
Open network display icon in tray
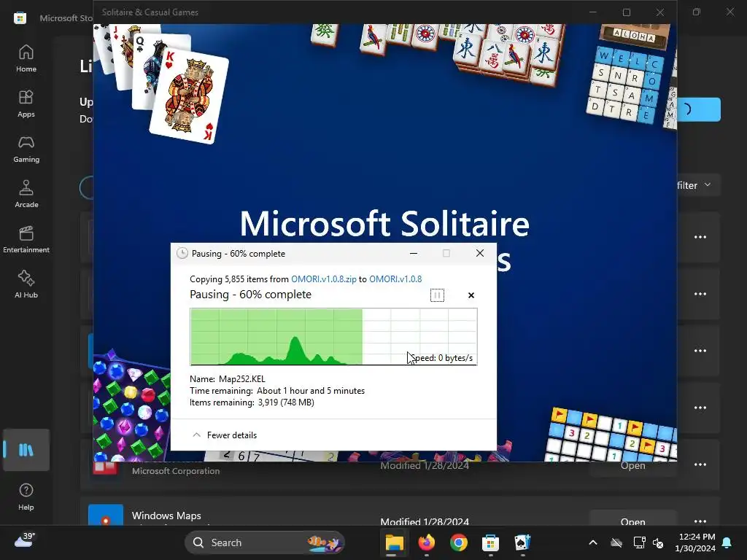pyautogui.click(x=639, y=542)
